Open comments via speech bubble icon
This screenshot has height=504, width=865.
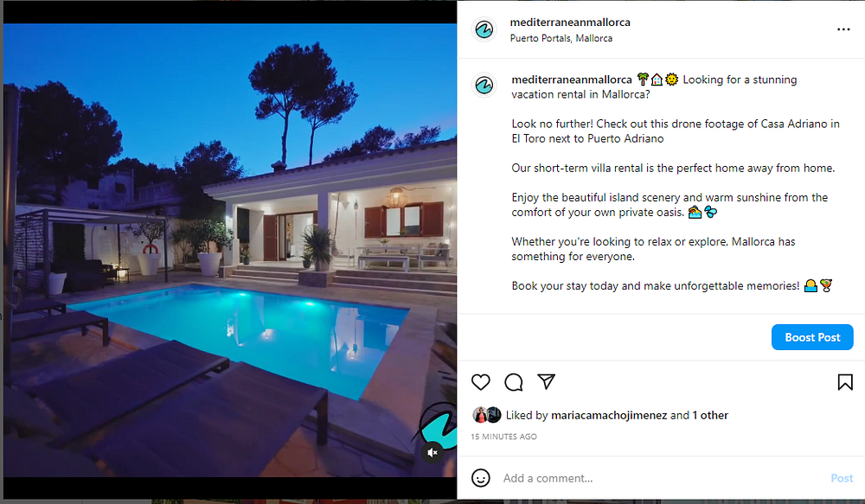[x=514, y=381]
